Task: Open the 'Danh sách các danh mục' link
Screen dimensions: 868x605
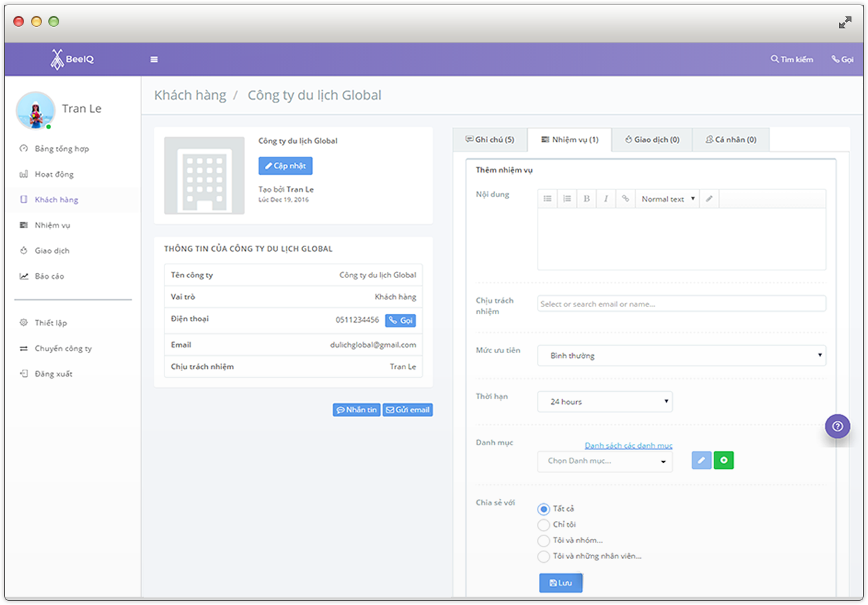Action: [x=628, y=446]
